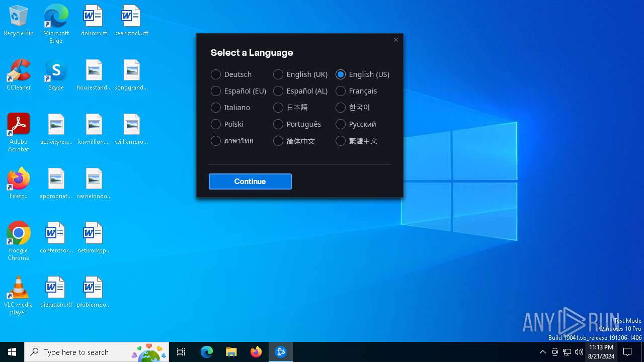The height and width of the screenshot is (362, 644).
Task: Select Français language option
Action: [x=357, y=91]
